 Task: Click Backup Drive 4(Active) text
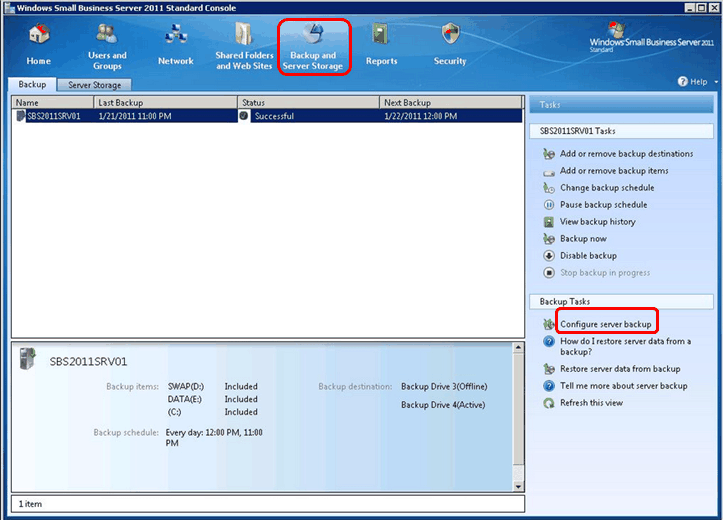(x=443, y=405)
